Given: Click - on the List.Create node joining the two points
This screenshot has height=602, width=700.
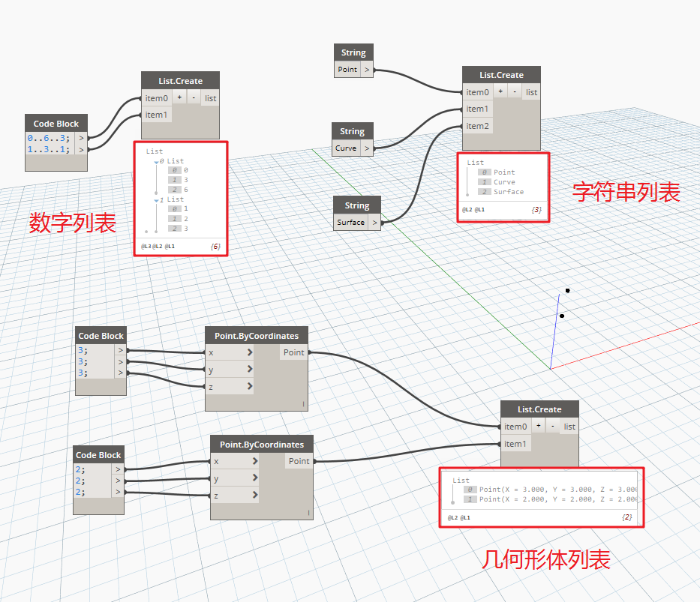Looking at the screenshot, I should coord(553,426).
